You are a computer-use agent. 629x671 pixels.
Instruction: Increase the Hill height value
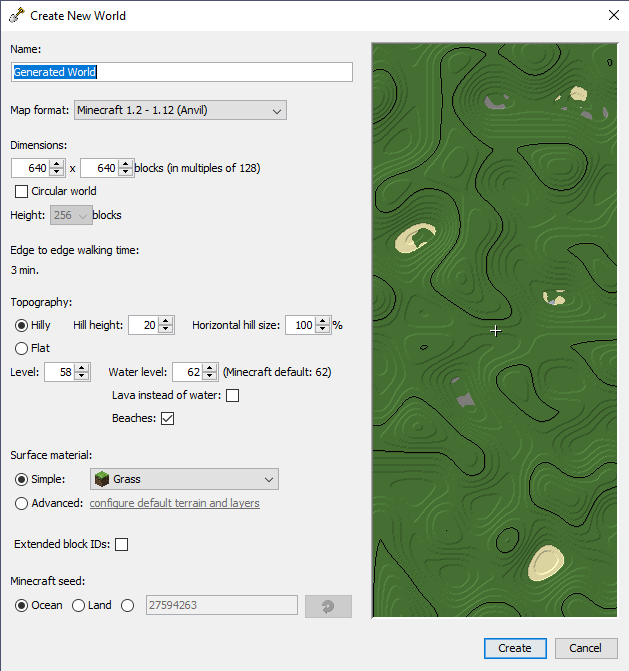point(166,321)
